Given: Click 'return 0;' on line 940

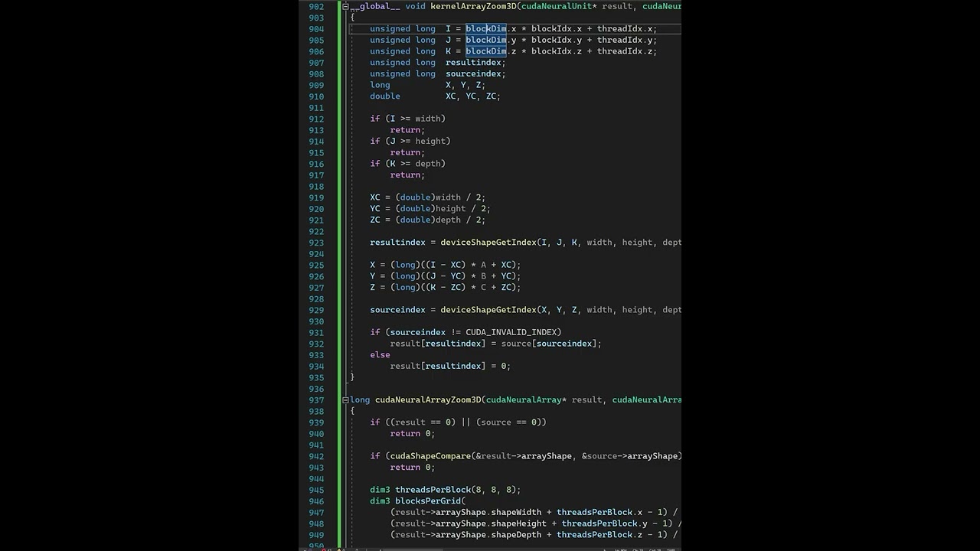Looking at the screenshot, I should point(413,433).
